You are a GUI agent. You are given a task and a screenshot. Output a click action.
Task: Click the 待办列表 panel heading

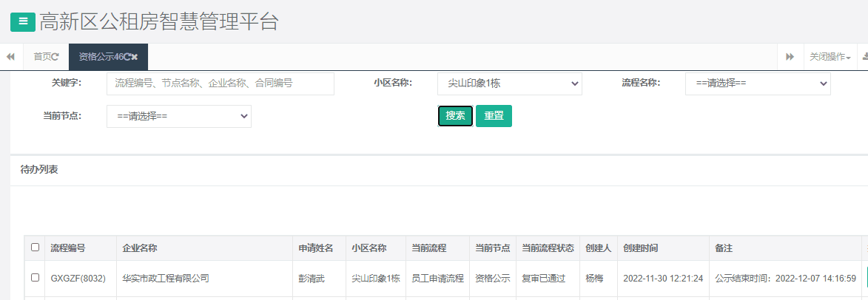(39, 170)
